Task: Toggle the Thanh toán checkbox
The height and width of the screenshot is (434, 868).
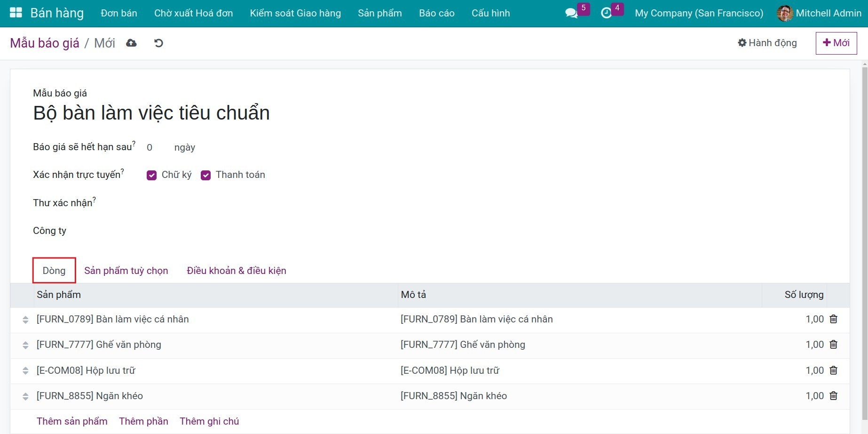Action: tap(205, 175)
